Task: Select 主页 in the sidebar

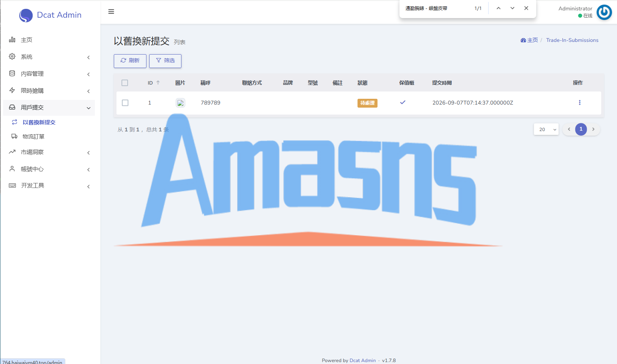Action: (x=27, y=40)
